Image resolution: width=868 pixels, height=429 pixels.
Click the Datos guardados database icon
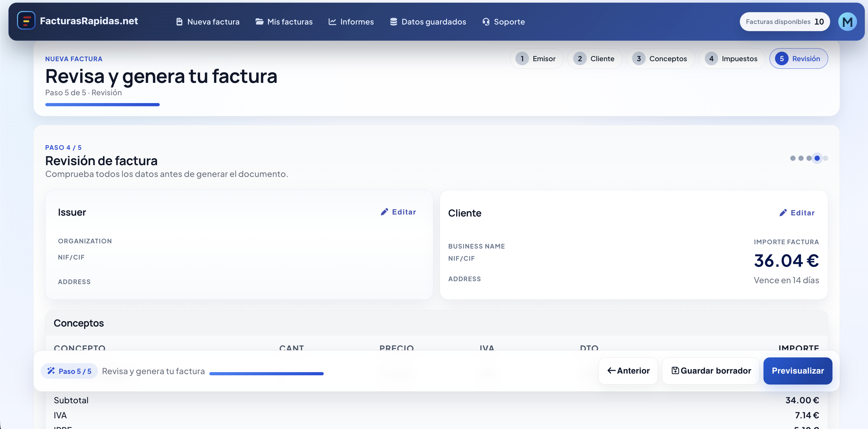pos(393,22)
